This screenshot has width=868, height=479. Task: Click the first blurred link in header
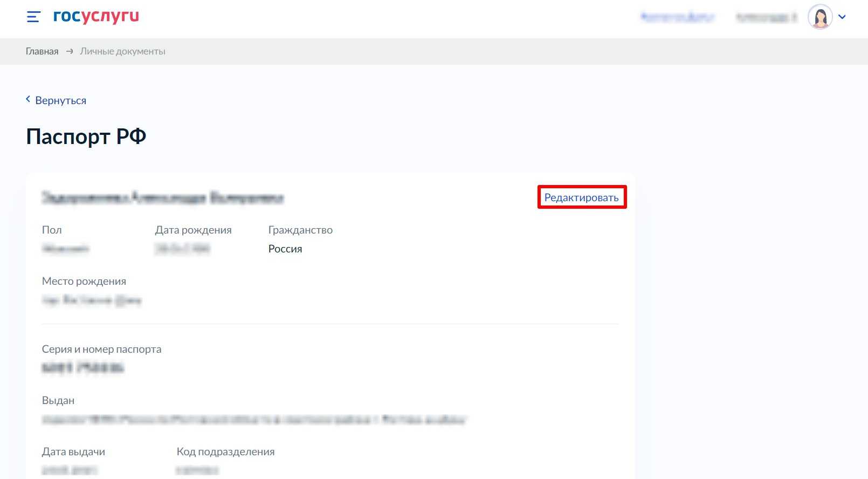[677, 17]
